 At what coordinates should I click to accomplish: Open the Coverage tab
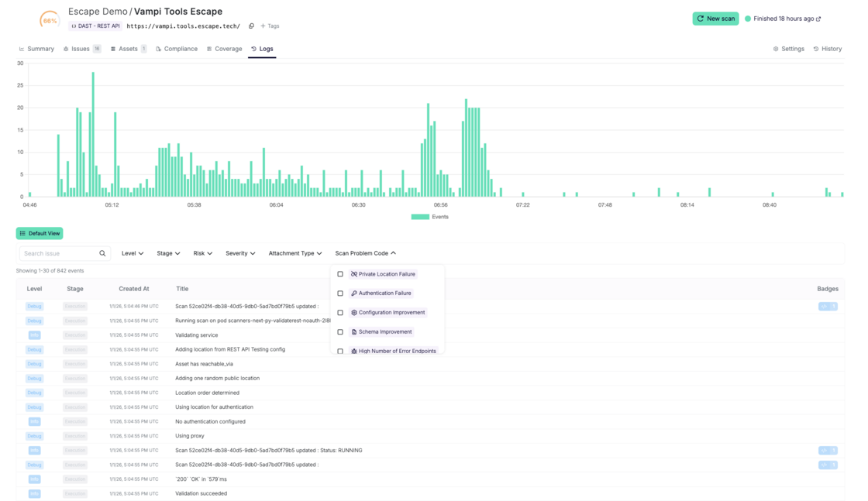(x=224, y=49)
